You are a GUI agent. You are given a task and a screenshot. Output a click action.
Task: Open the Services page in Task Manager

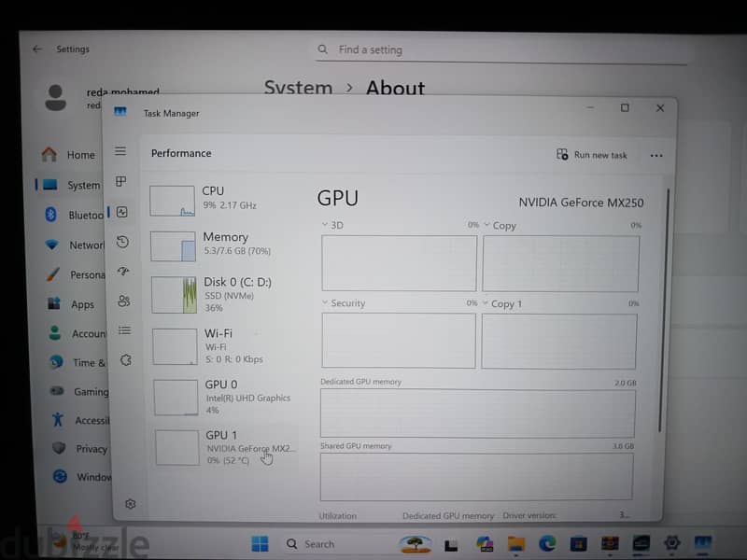click(x=126, y=360)
